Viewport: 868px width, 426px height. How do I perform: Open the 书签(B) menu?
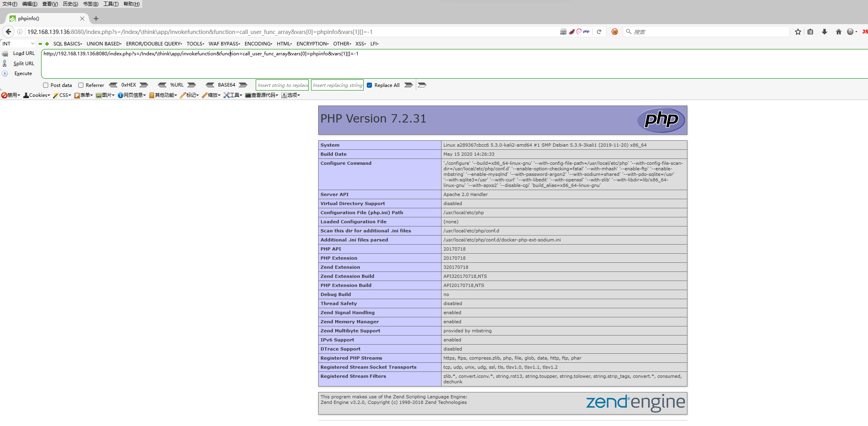click(91, 4)
